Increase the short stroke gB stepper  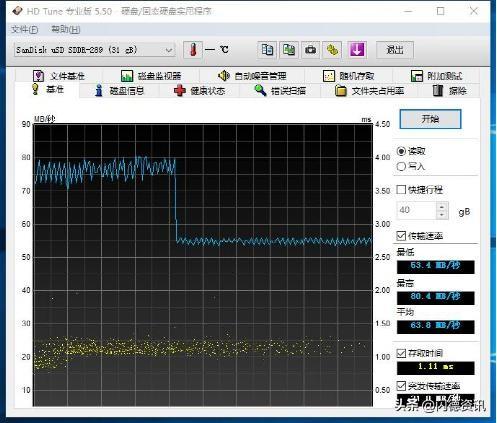point(442,207)
